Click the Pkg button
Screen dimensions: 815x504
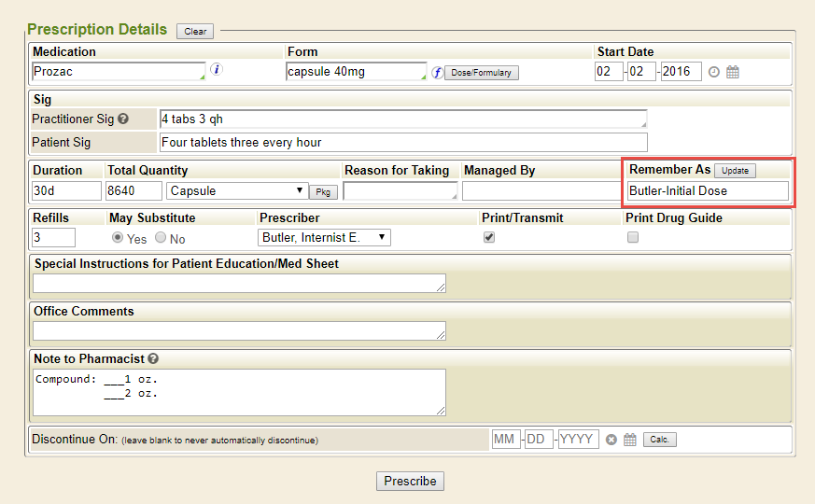click(323, 191)
